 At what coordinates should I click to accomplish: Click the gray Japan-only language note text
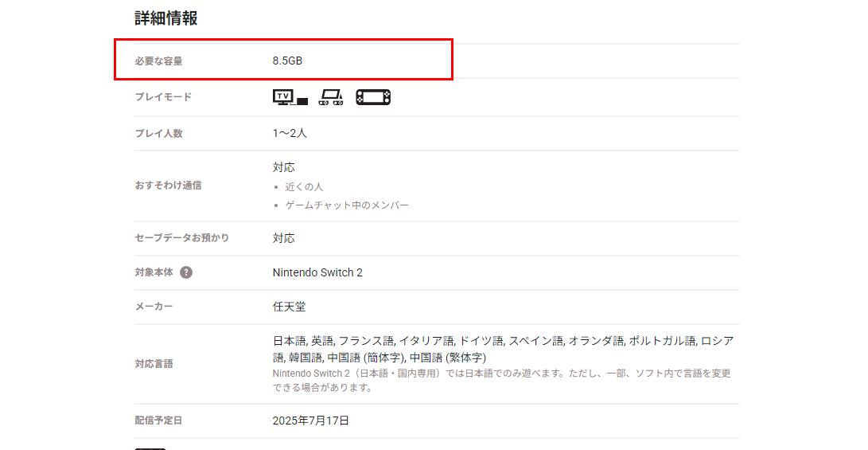click(501, 380)
